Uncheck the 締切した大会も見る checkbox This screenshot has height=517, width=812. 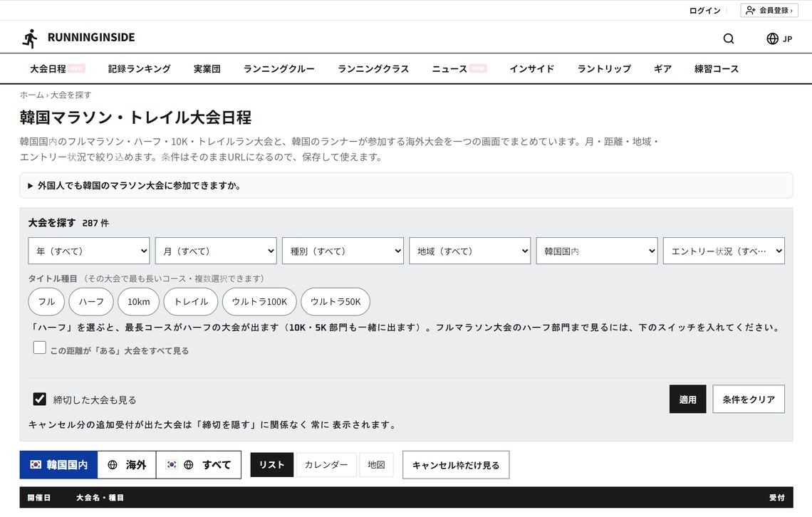tap(39, 399)
